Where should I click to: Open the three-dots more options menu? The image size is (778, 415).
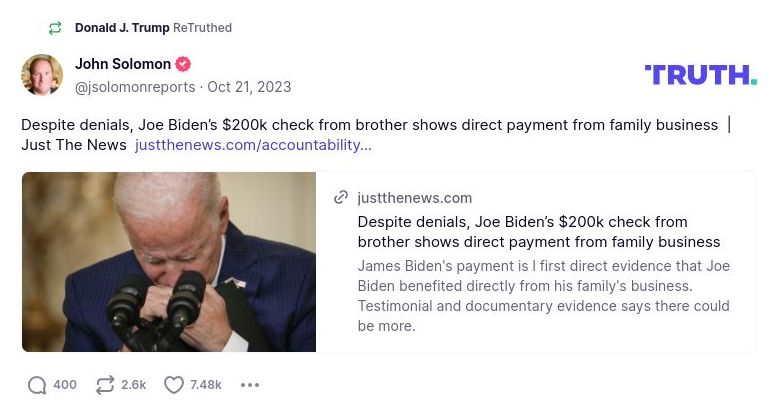pyautogui.click(x=250, y=385)
